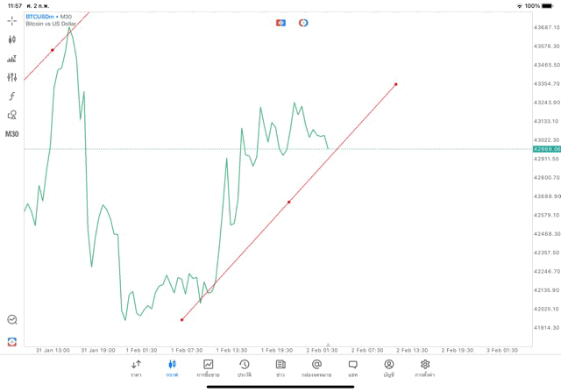Open the drawing objects shapes icon
This screenshot has height=392, width=561.
(x=12, y=115)
